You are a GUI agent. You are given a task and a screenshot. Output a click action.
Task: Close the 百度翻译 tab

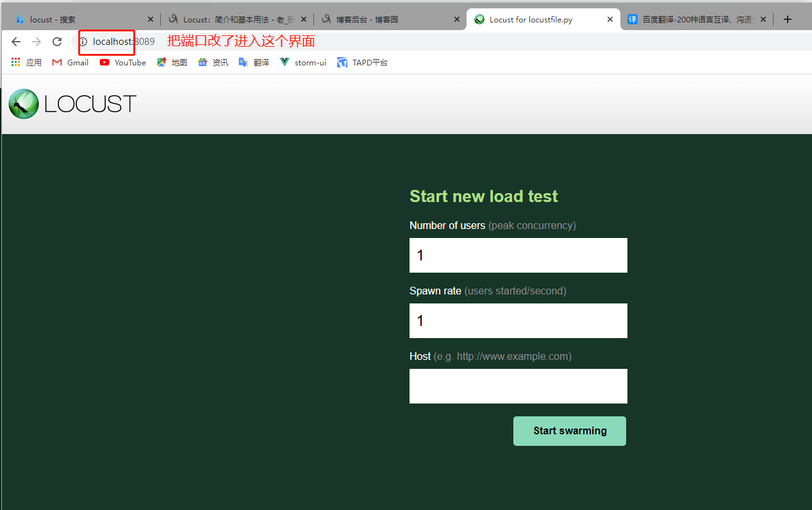(763, 19)
